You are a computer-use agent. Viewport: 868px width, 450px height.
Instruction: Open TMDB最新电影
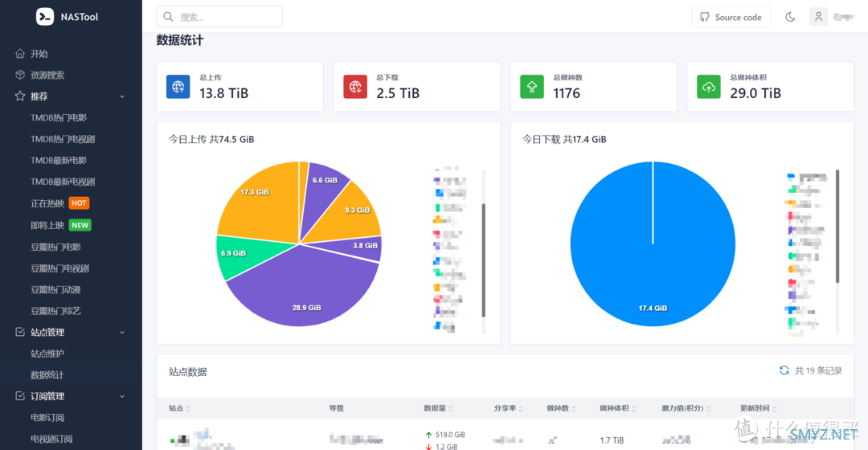[x=59, y=161]
